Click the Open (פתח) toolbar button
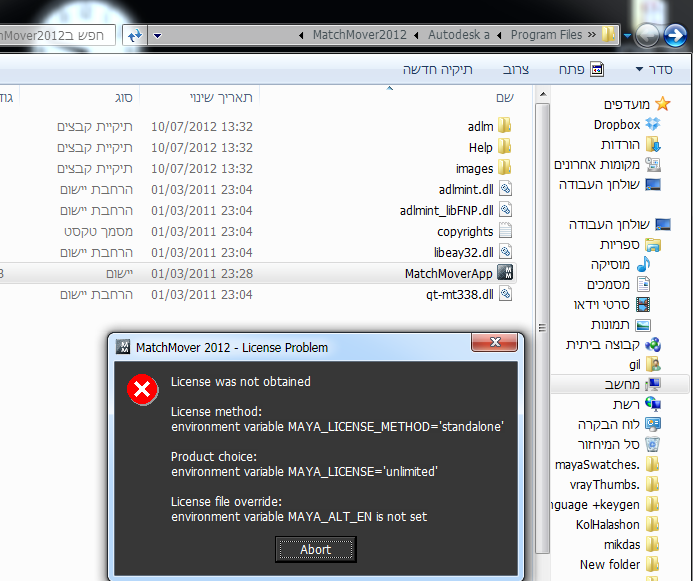 [x=581, y=69]
